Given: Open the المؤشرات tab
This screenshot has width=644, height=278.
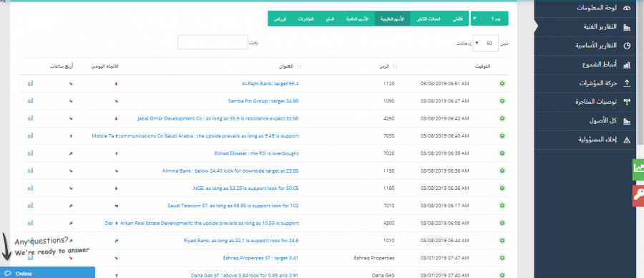Looking at the screenshot, I should click(x=306, y=19).
